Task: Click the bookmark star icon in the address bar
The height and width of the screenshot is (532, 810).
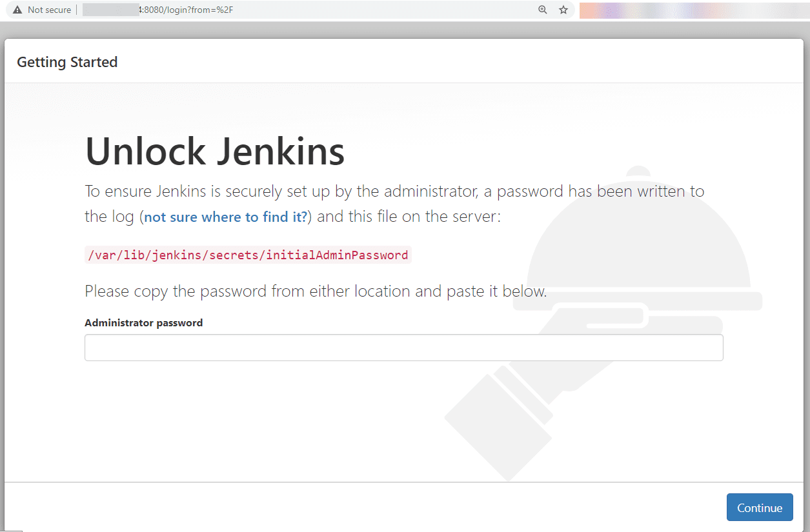Action: 563,10
